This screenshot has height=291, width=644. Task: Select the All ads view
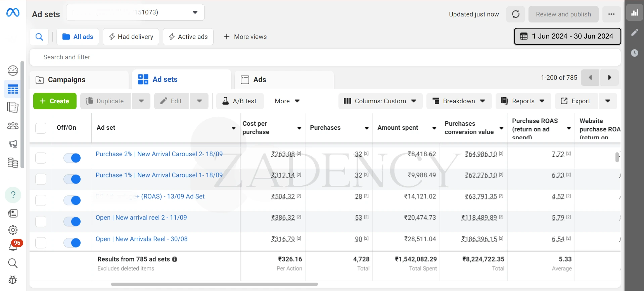(78, 37)
